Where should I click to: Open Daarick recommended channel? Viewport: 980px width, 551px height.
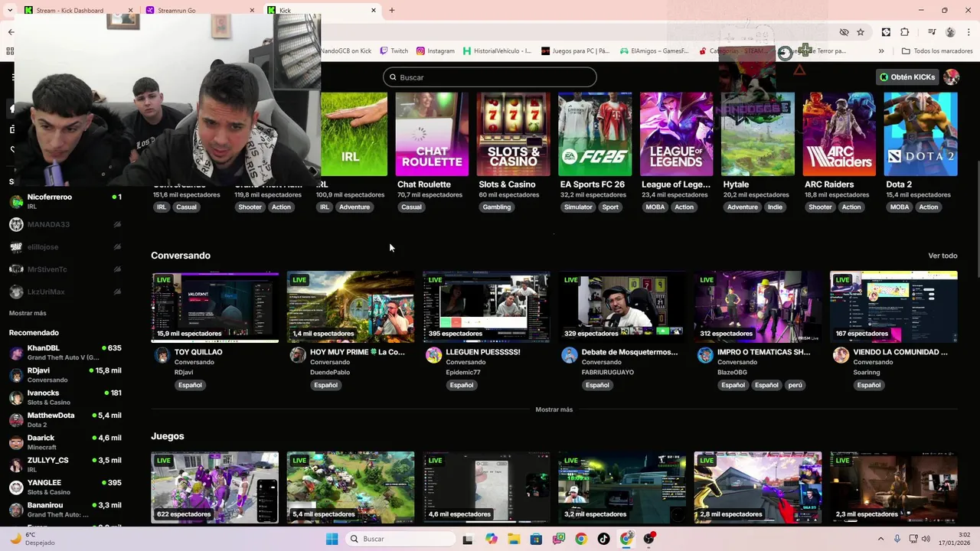pyautogui.click(x=65, y=442)
